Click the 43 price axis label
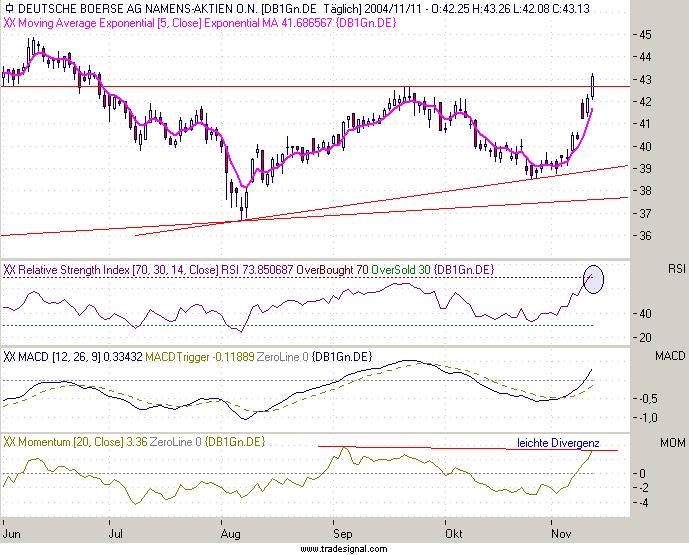 pos(645,80)
